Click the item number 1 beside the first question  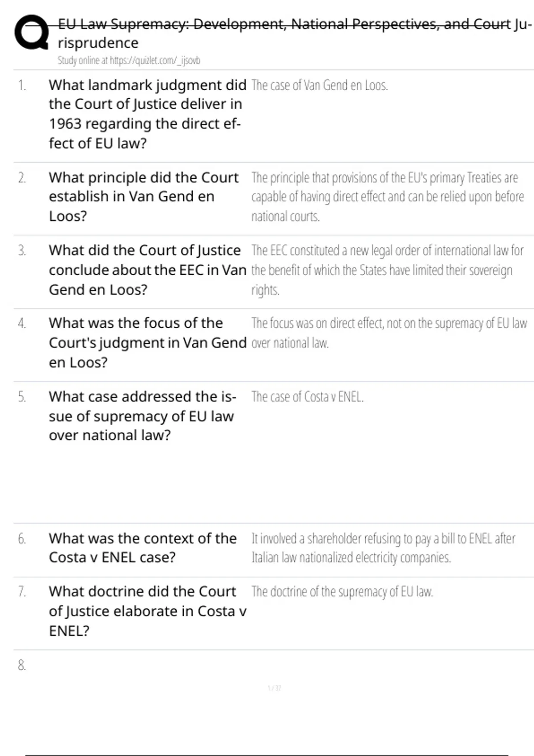point(22,85)
